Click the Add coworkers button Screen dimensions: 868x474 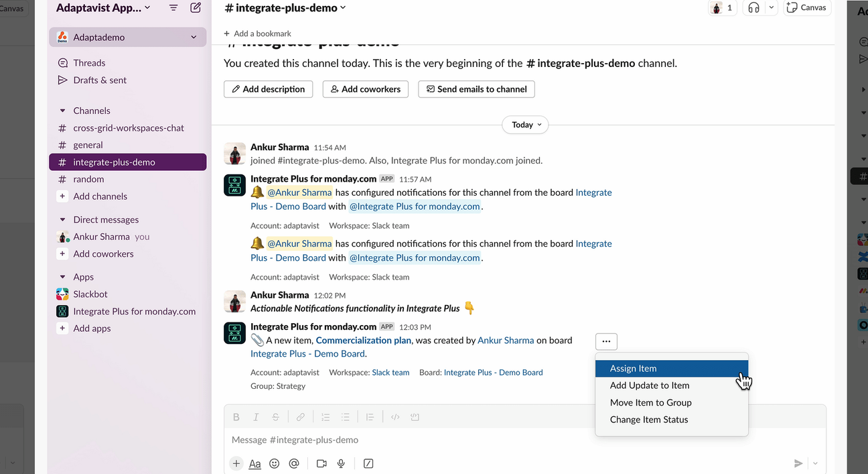(x=365, y=88)
